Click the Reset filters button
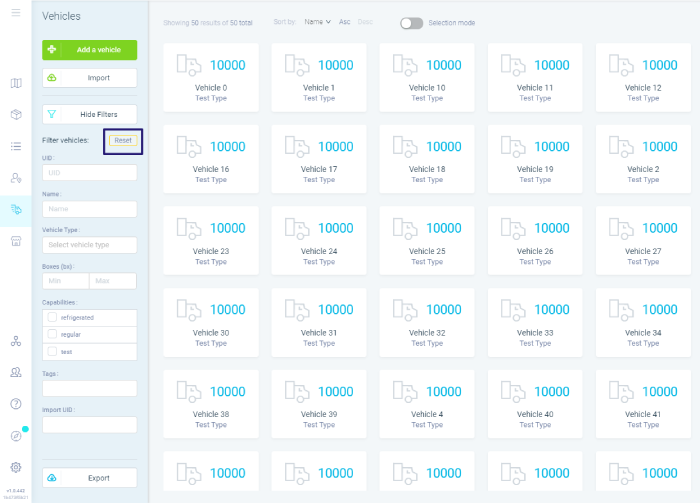The width and height of the screenshot is (700, 503). point(123,141)
